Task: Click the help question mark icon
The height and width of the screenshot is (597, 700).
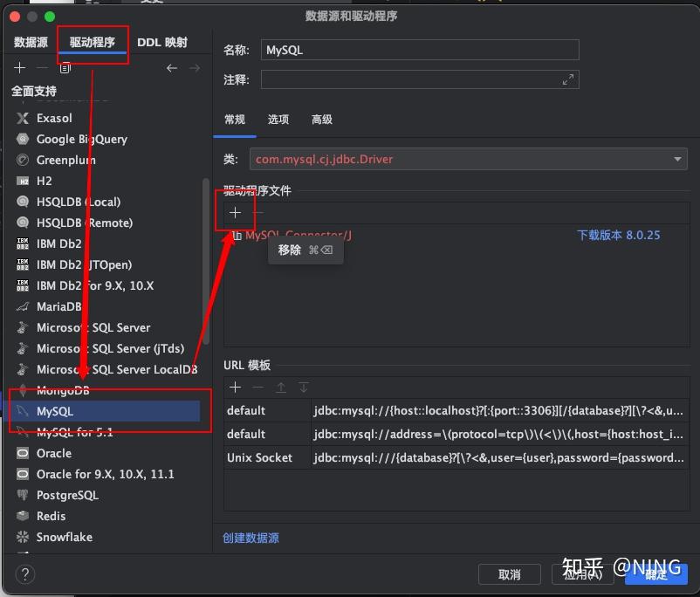Action: point(24,574)
